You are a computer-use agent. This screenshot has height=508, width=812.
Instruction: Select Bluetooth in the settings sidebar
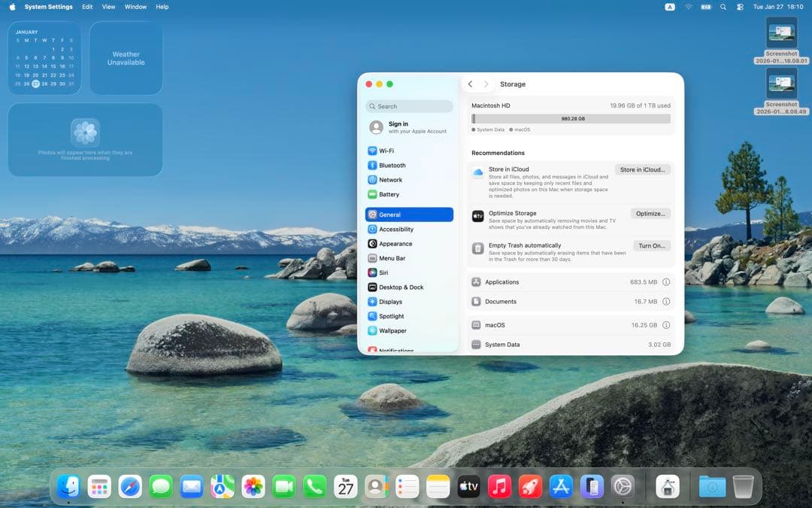[x=391, y=165]
